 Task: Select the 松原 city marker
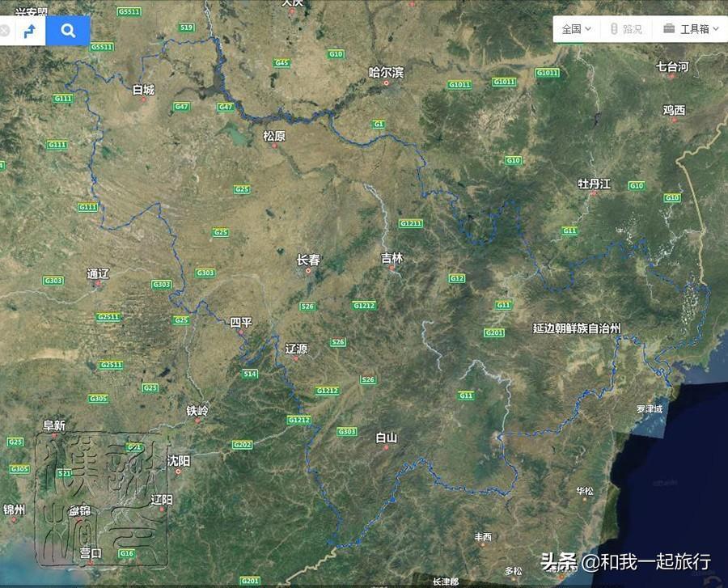[x=274, y=136]
